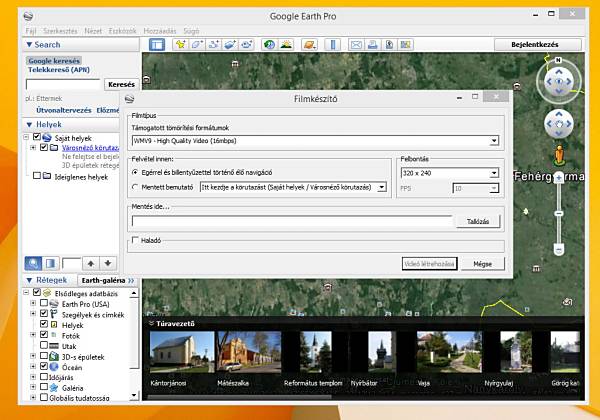Toggle the Szegélyek és címkék layer checkbox
The image size is (600, 420).
[x=44, y=314]
